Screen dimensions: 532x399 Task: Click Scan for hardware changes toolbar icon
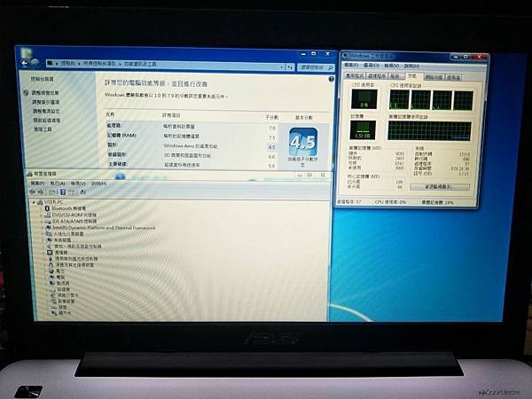(x=82, y=192)
